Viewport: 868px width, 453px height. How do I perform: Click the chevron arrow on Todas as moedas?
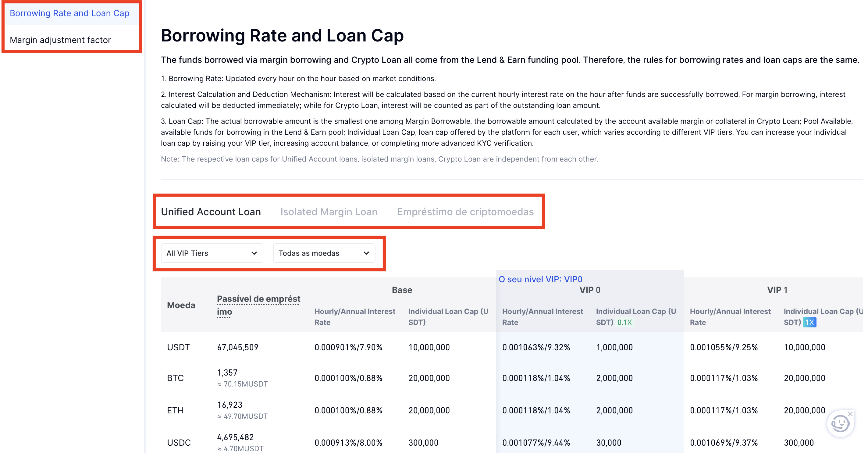pyautogui.click(x=366, y=253)
